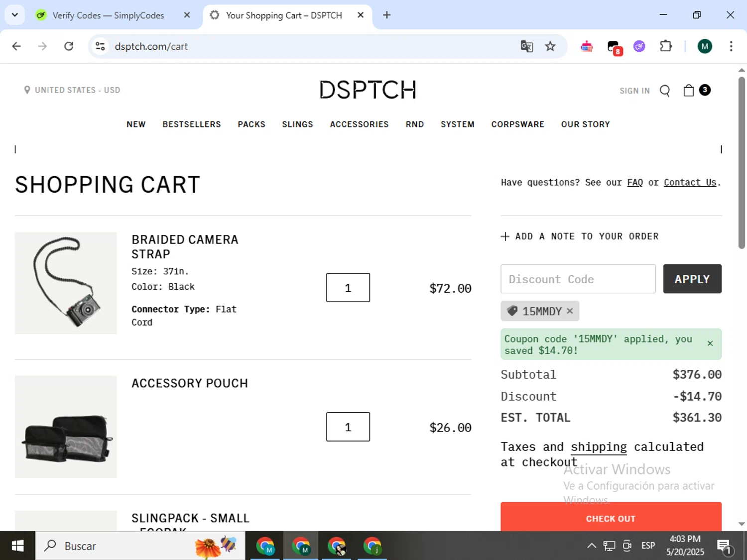Click the address bar URL dsptch.com/cart
This screenshot has width=747, height=560.
pyautogui.click(x=151, y=46)
